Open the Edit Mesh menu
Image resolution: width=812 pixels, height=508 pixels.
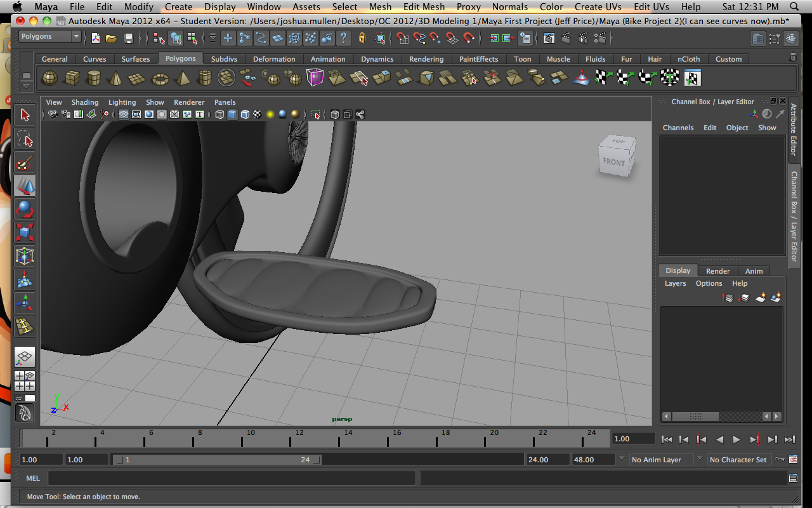[424, 7]
